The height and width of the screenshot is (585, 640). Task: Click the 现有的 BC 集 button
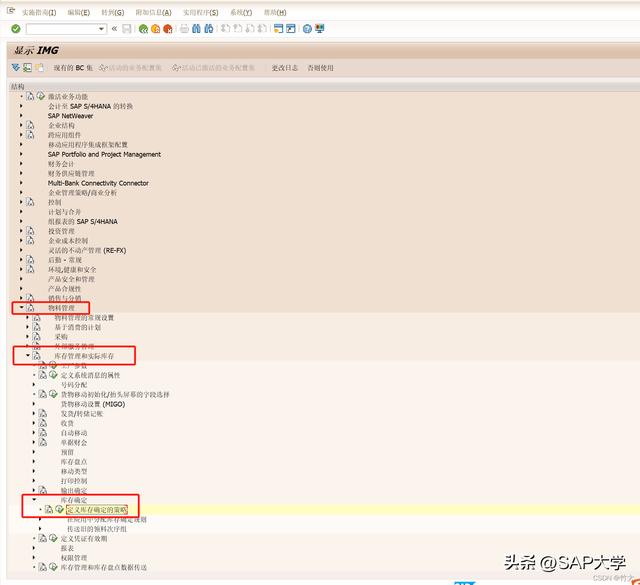click(73, 68)
